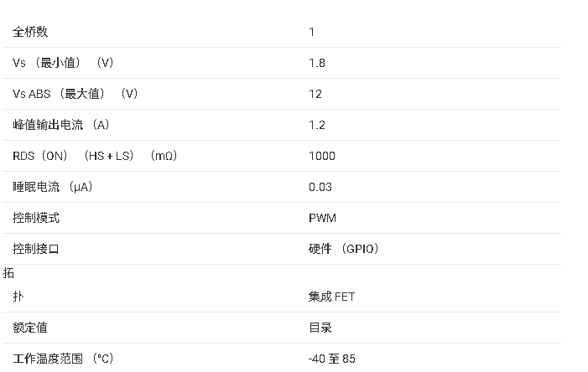Select the peak output current value 1.2
Image resolution: width=588 pixels, height=372 pixels.
click(316, 125)
